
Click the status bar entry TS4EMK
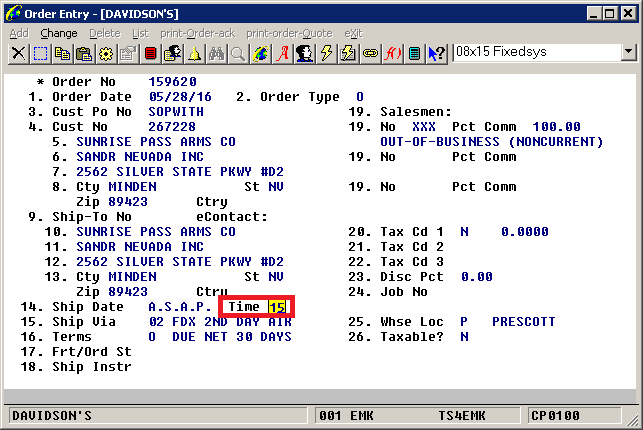click(462, 416)
